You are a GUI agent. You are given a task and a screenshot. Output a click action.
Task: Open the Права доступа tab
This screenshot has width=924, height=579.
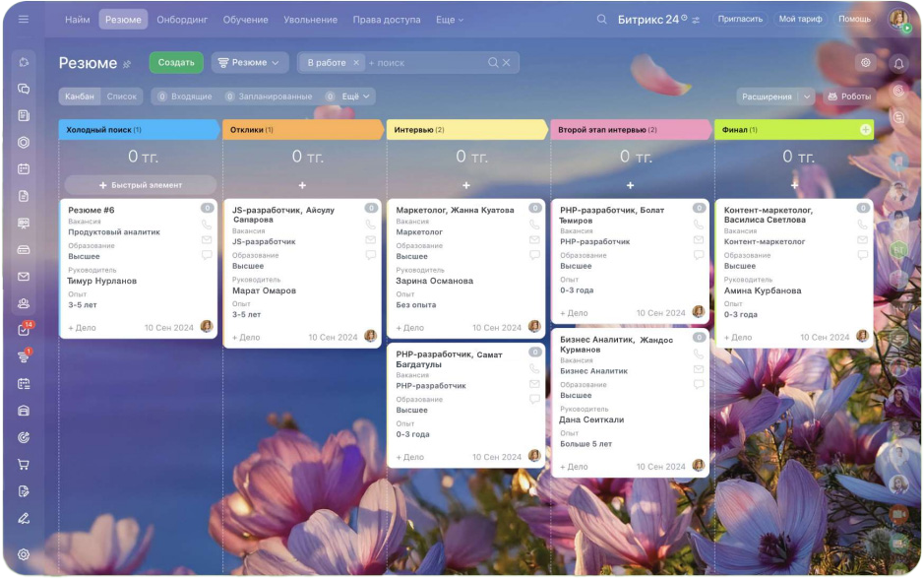[386, 20]
